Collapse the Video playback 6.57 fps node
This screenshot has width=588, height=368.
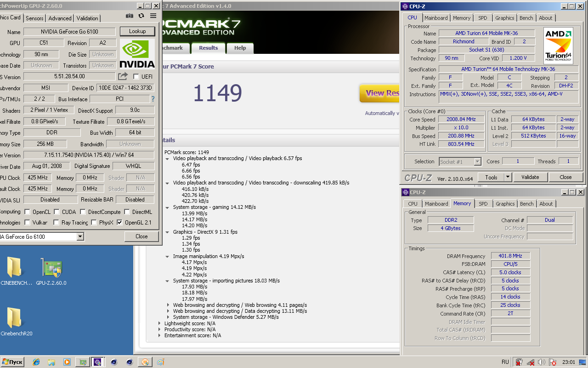168,159
